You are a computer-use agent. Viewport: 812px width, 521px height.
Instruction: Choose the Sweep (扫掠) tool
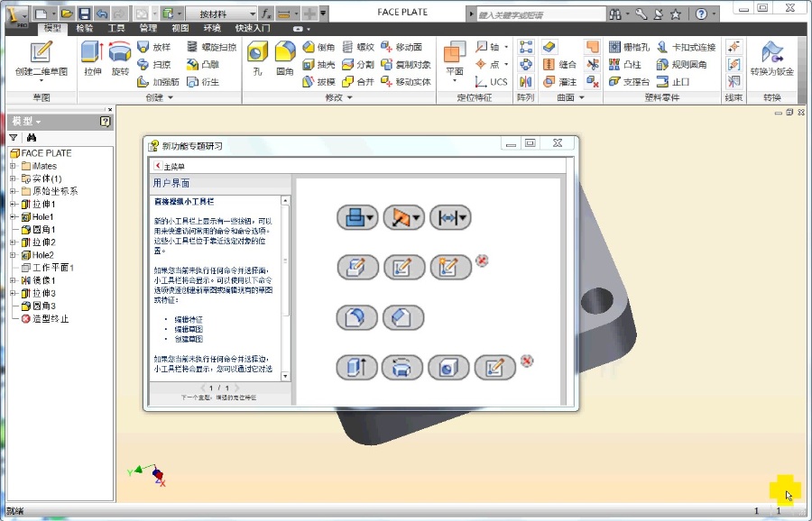[x=154, y=64]
